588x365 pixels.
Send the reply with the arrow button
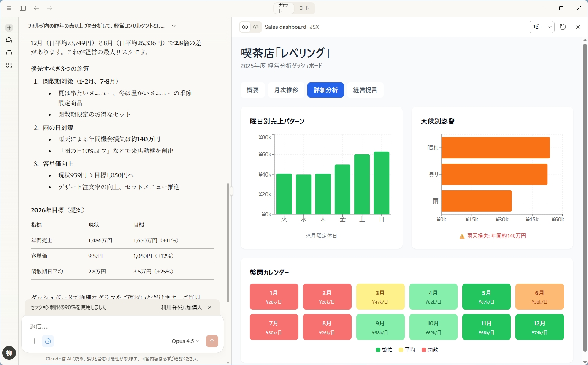[x=212, y=341]
